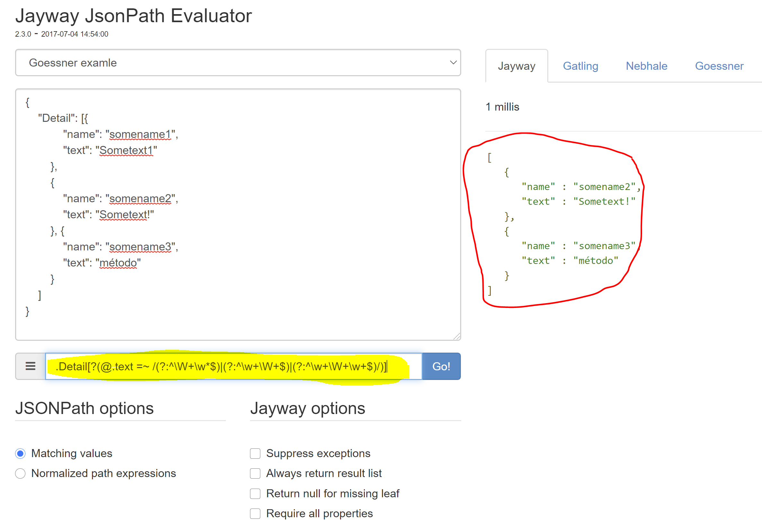Switch to the Gatling tab
This screenshot has height=532, width=762.
click(580, 66)
